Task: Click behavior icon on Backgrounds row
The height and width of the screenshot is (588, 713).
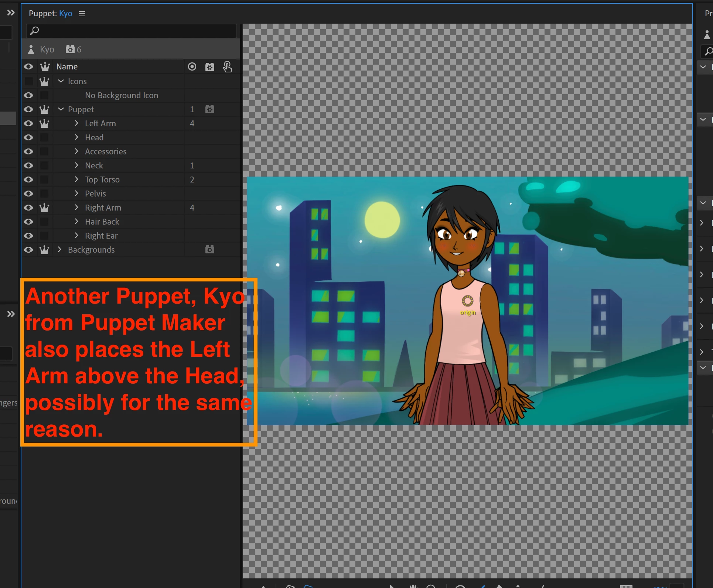Action: (x=209, y=250)
